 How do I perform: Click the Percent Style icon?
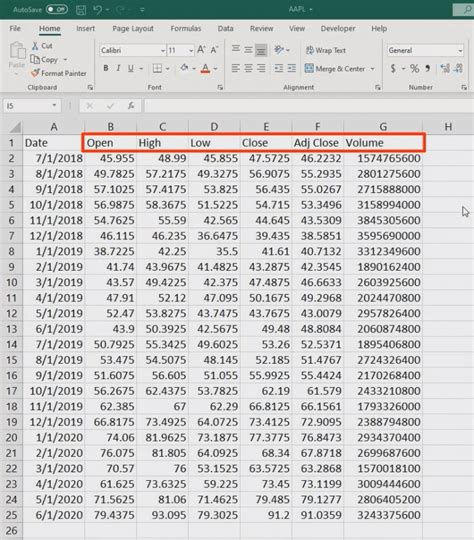[x=414, y=69]
